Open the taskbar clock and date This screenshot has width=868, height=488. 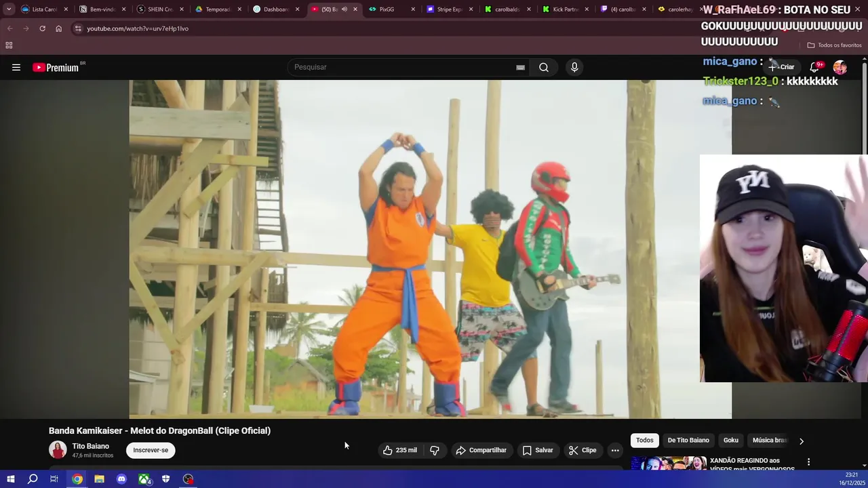852,479
